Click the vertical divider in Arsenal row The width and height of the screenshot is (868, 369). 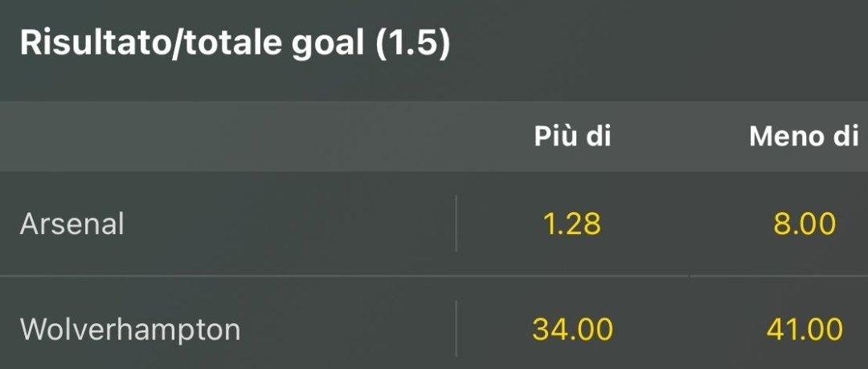tap(456, 223)
